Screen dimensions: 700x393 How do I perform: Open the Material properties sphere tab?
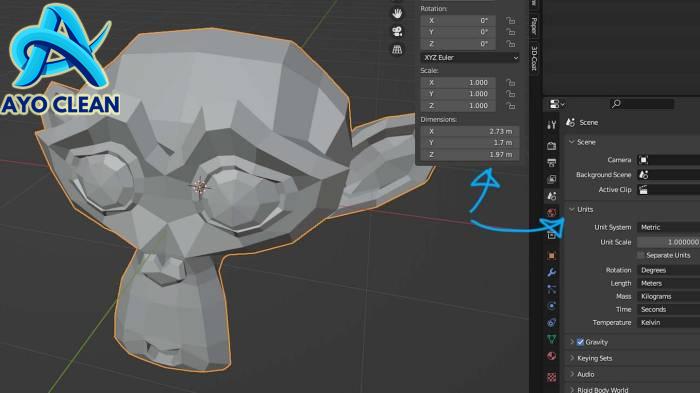[x=552, y=356]
